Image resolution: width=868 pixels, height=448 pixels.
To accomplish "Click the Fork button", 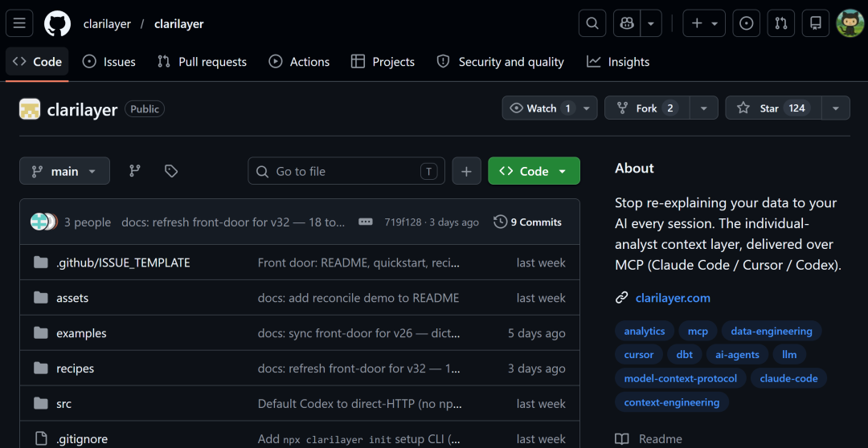I will 647,108.
